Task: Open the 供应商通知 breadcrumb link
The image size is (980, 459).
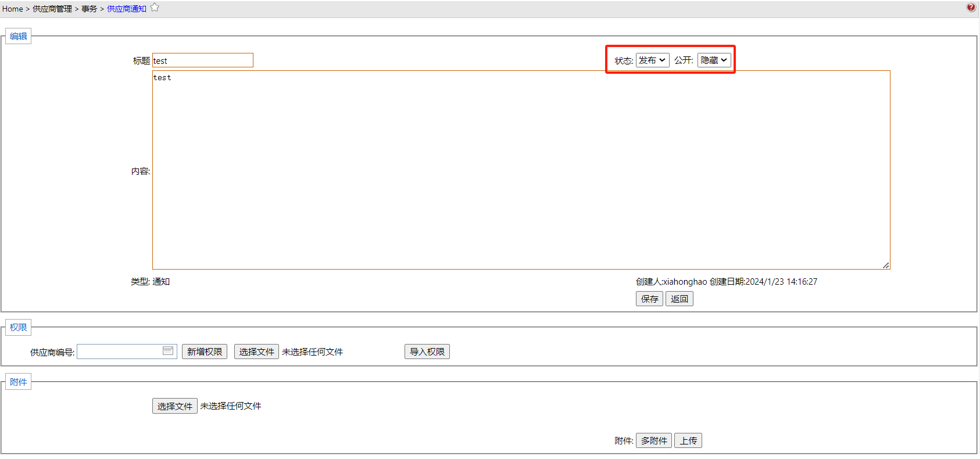Action: [127, 9]
